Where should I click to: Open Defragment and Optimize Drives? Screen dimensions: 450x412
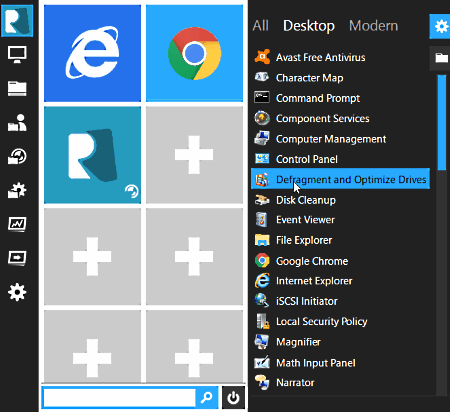click(x=340, y=179)
